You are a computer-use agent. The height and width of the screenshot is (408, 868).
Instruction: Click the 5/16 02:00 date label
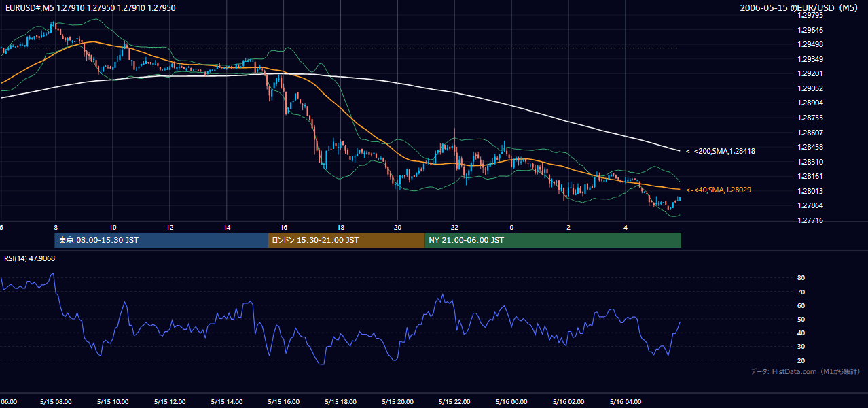click(x=568, y=401)
